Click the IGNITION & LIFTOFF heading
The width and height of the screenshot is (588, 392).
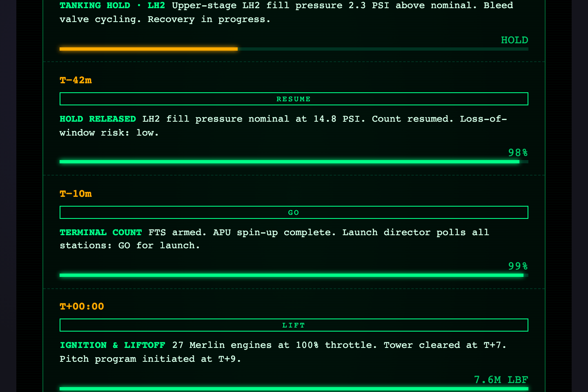click(112, 345)
